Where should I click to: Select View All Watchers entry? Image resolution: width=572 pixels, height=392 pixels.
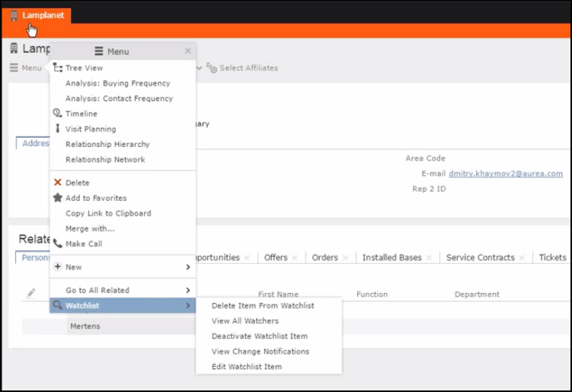pos(245,320)
